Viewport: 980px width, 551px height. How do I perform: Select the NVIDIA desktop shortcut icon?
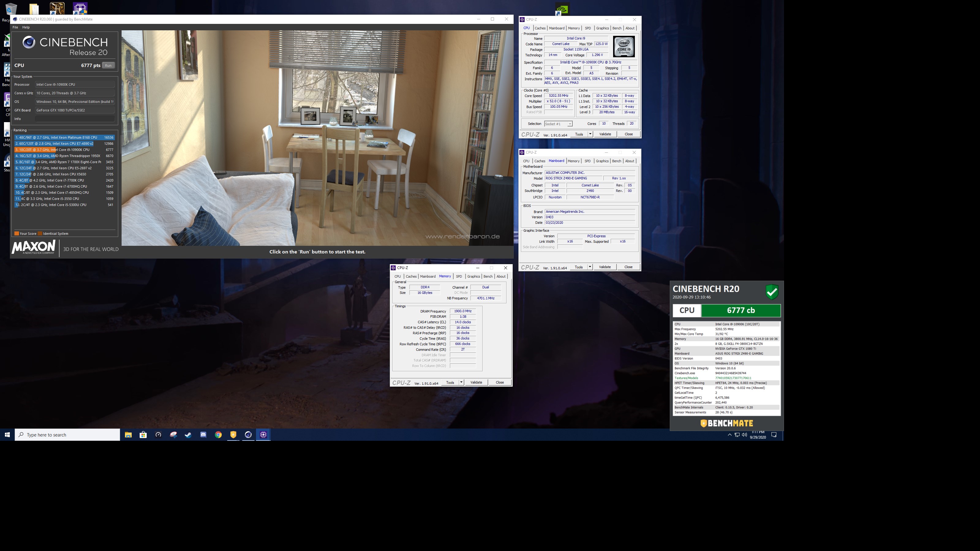[562, 9]
